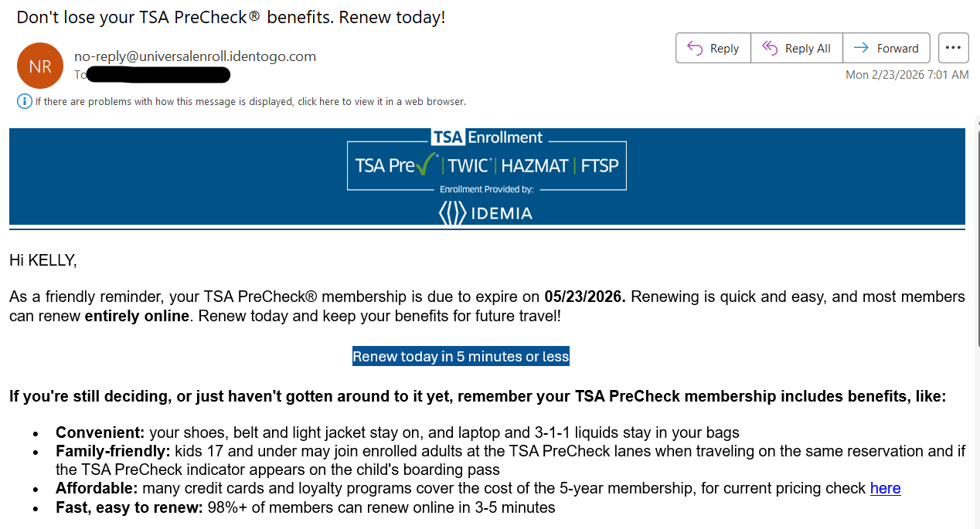The image size is (980, 529).
Task: Click the TWIC label in banner
Action: pos(469,165)
